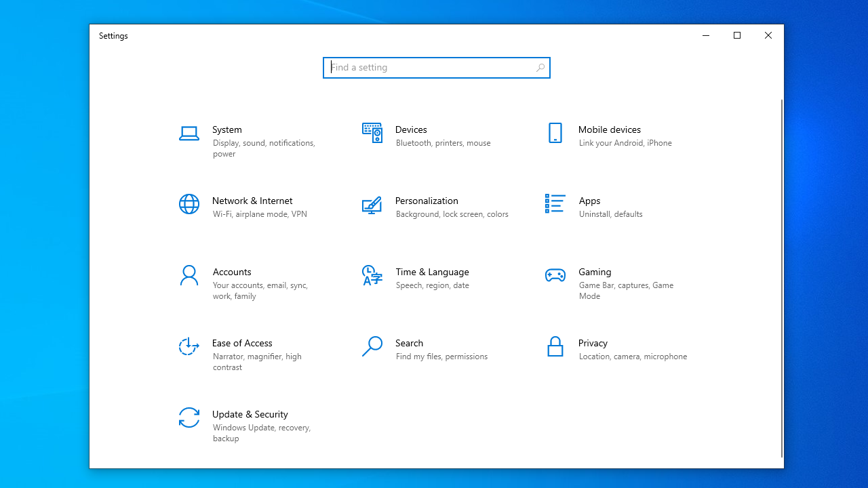The width and height of the screenshot is (868, 488).
Task: Open Search via magnifying glass icon
Action: pos(372,346)
